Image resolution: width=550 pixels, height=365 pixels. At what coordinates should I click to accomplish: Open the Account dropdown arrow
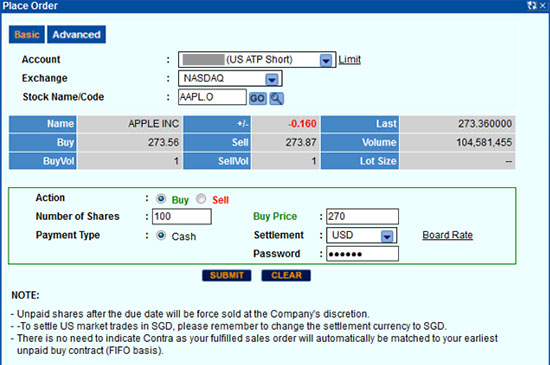326,60
